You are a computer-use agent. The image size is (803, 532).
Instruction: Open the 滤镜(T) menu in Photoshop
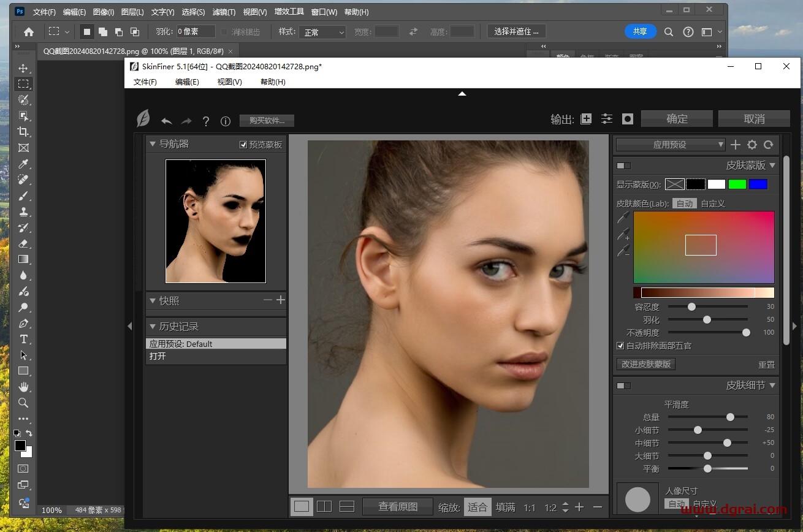223,12
